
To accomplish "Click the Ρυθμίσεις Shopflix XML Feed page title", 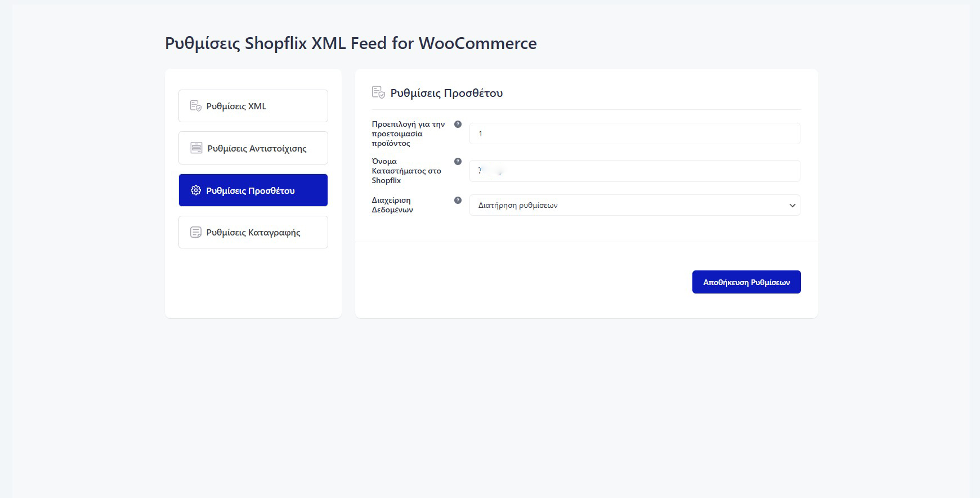I will click(x=351, y=43).
